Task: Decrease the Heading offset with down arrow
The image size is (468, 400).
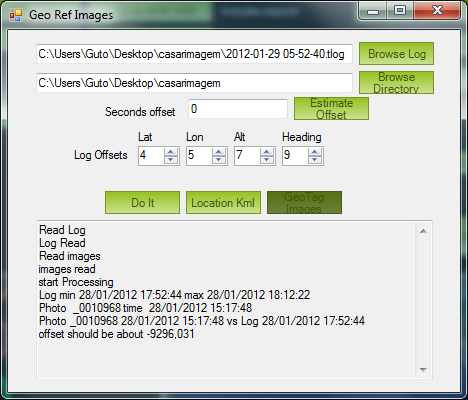Action: click(315, 160)
